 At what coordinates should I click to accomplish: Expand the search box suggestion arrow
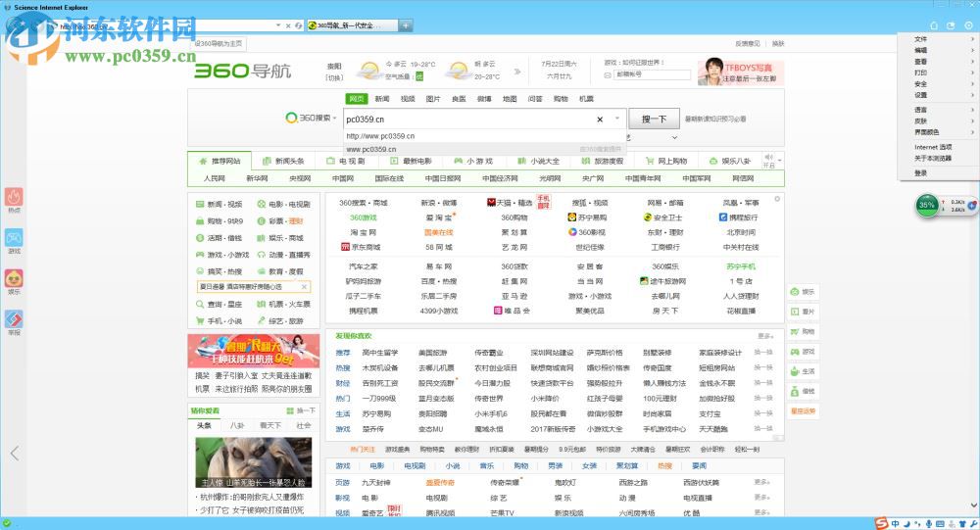pos(616,119)
